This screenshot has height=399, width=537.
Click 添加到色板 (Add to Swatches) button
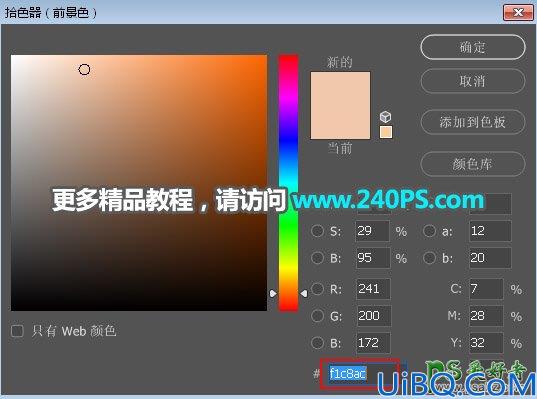[x=473, y=122]
